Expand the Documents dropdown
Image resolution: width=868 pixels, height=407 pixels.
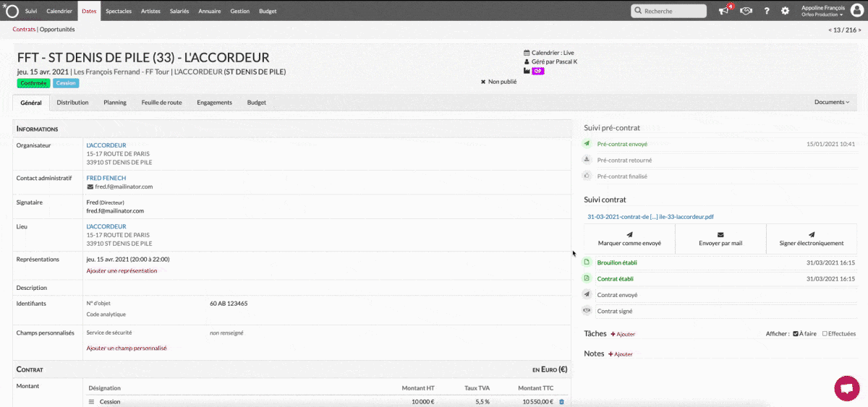pyautogui.click(x=832, y=103)
